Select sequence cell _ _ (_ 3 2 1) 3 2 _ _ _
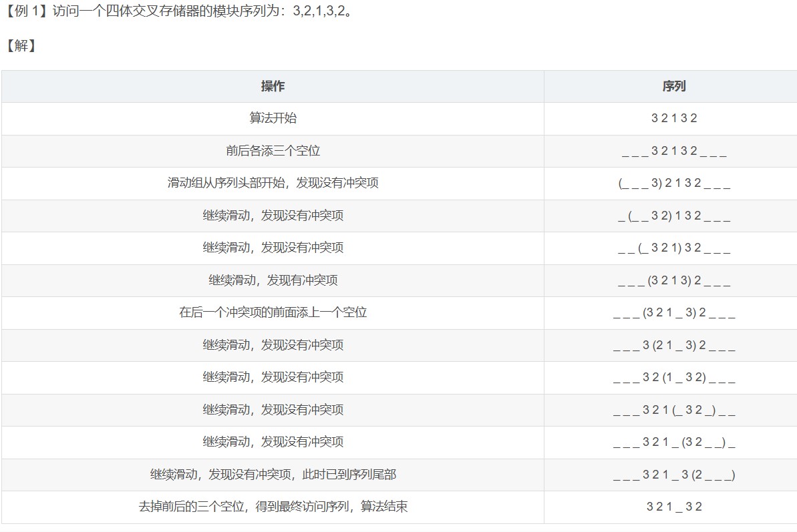The height and width of the screenshot is (532, 797). tap(673, 248)
